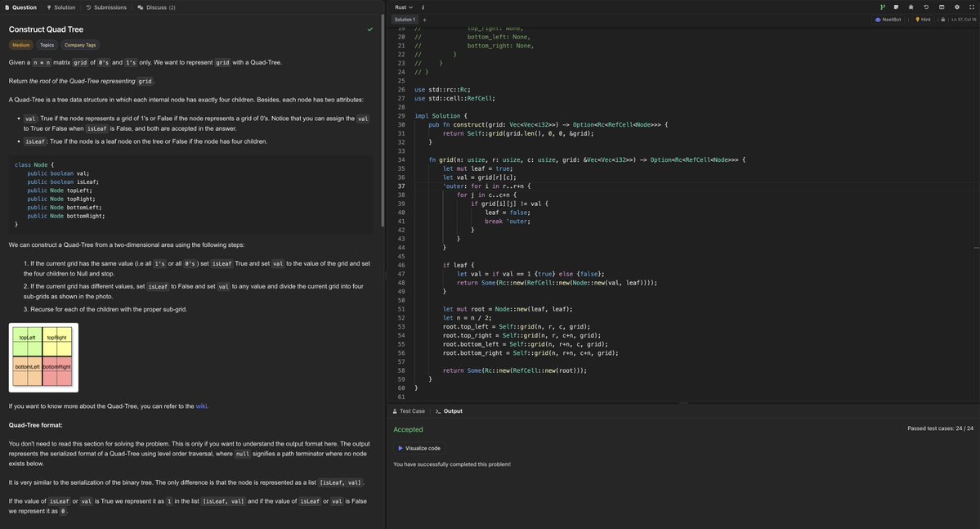Viewport: 980px width, 529px height.
Task: Open the Quad-Tree grid illustration image
Action: (x=43, y=357)
